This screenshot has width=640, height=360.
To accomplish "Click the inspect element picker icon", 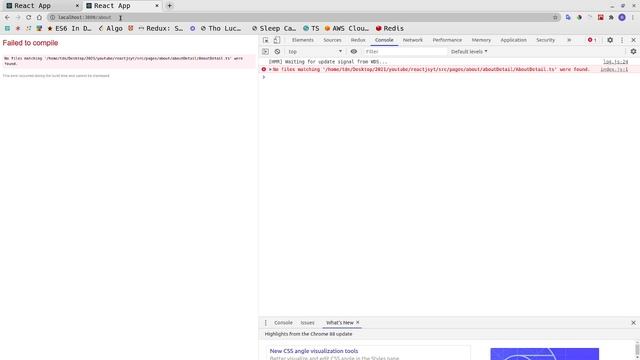I will click(x=266, y=40).
